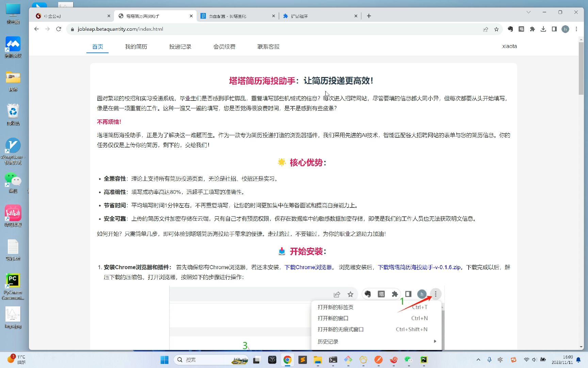Click the headline 塔塔简历海投助手
The image size is (588, 368).
click(262, 81)
